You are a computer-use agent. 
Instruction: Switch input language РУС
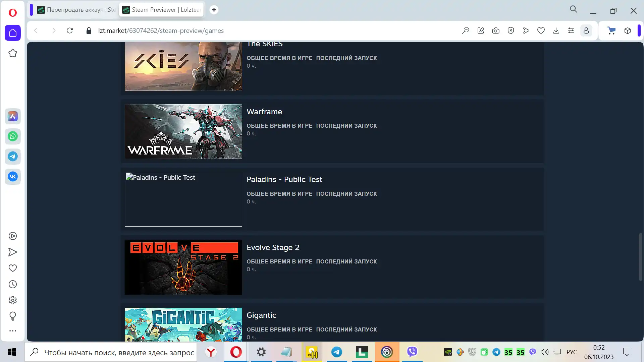572,352
